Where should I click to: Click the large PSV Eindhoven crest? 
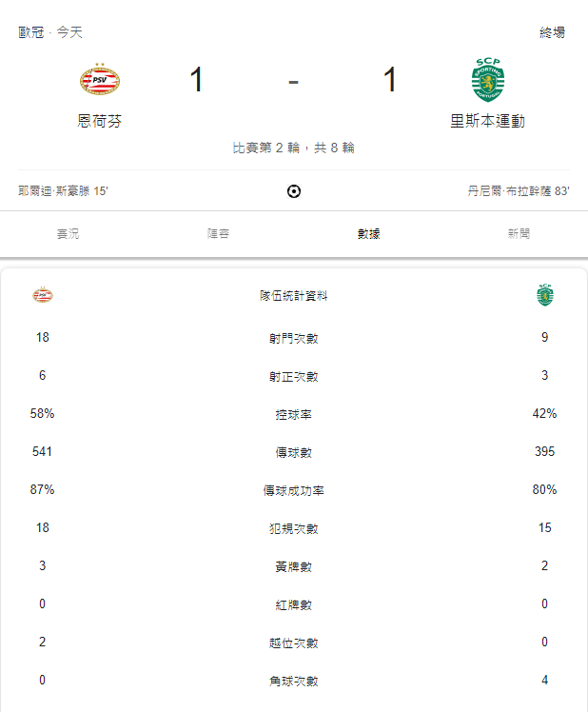[x=100, y=79]
